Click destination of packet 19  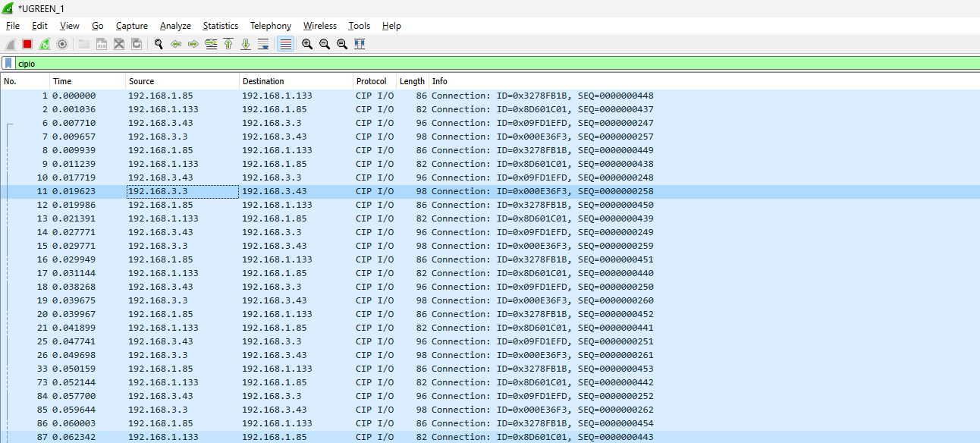(275, 300)
